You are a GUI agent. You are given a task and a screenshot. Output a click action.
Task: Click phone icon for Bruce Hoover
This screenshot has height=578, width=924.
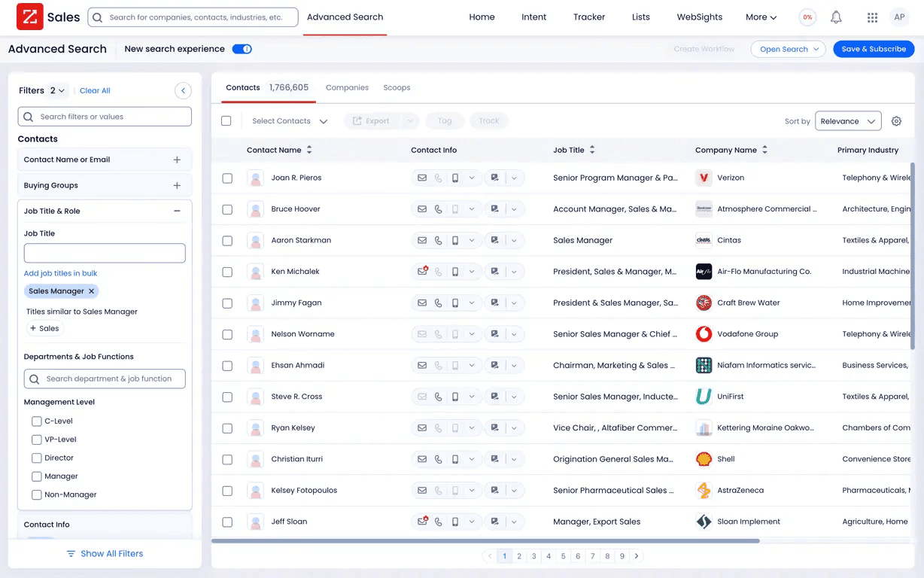click(439, 209)
